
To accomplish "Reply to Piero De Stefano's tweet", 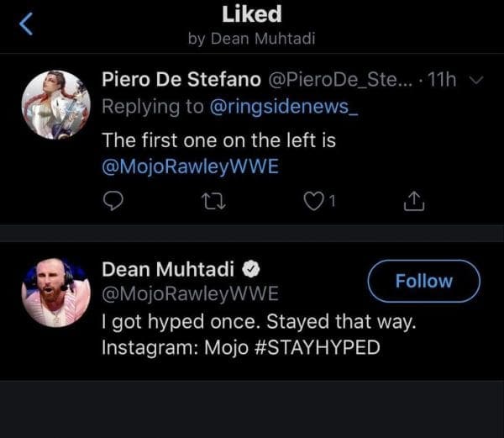I will [x=115, y=200].
